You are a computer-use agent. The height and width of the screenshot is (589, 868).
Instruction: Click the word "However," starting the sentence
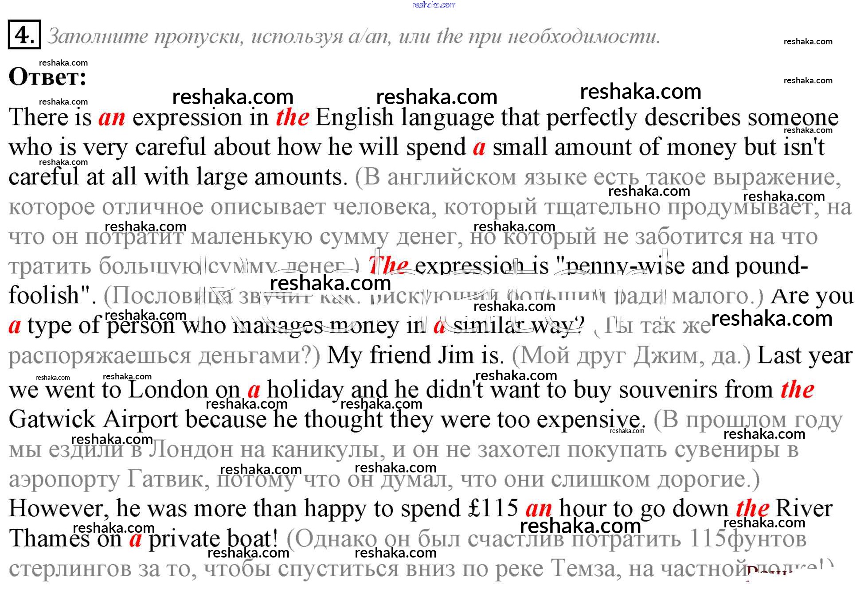click(59, 508)
